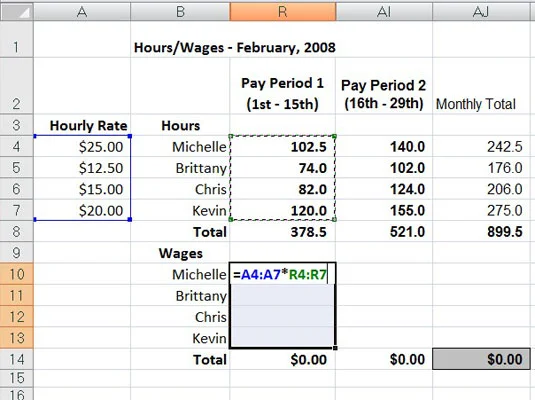
Task: Select column B header
Action: coord(180,12)
